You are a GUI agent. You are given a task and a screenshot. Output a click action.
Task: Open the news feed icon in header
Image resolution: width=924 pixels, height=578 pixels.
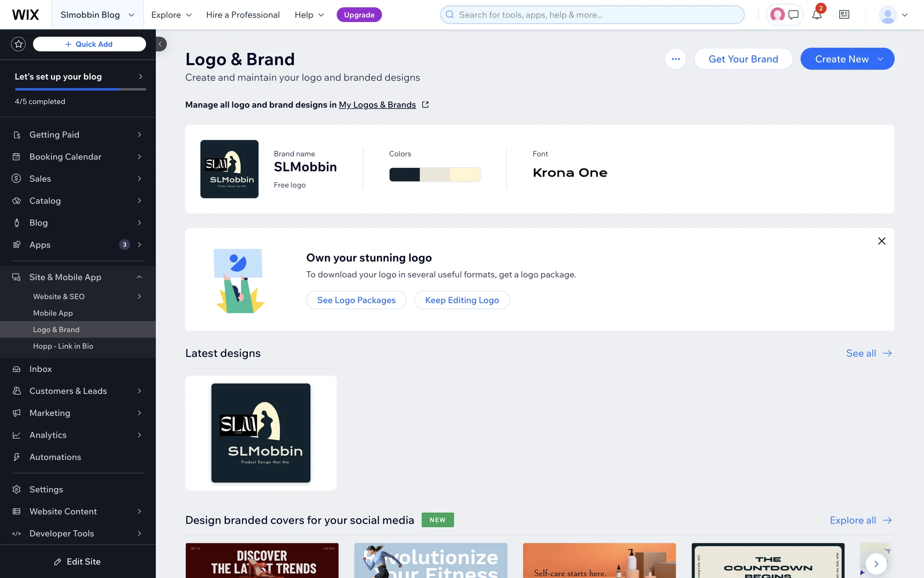(x=844, y=15)
